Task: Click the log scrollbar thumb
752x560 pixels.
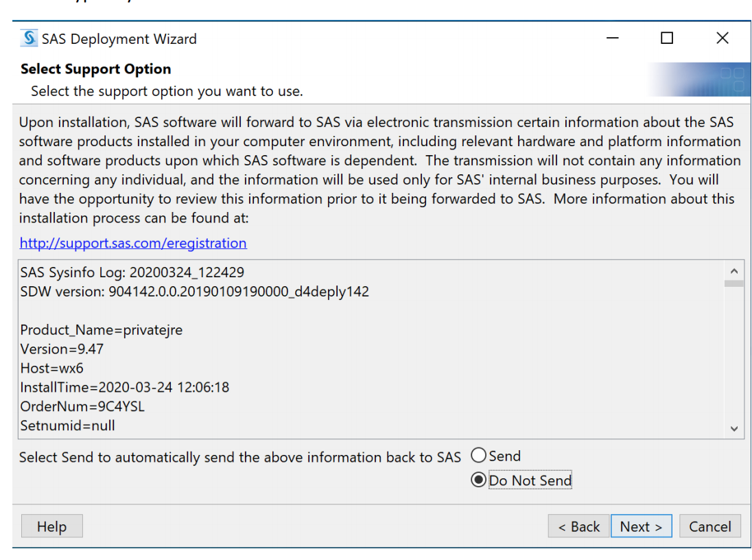Action: coord(733,283)
